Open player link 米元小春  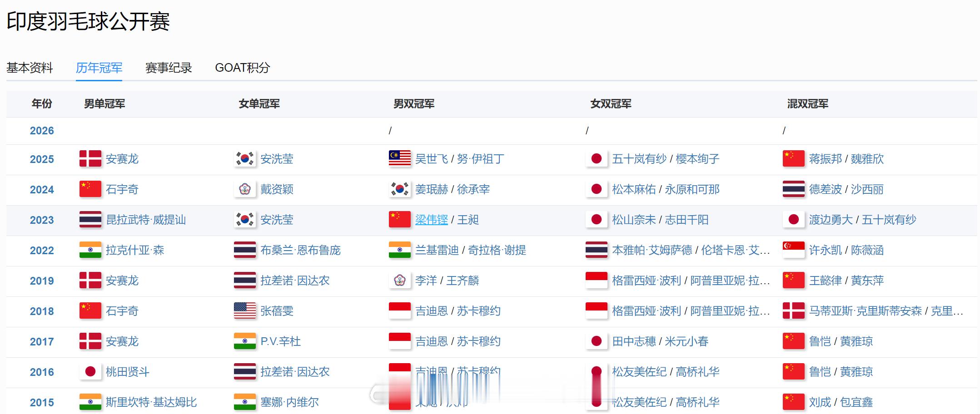(x=687, y=341)
